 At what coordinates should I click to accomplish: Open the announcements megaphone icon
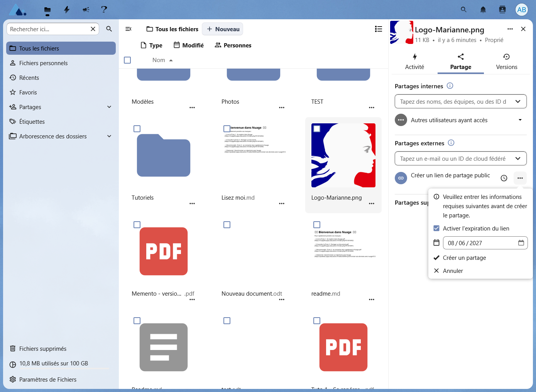[86, 10]
